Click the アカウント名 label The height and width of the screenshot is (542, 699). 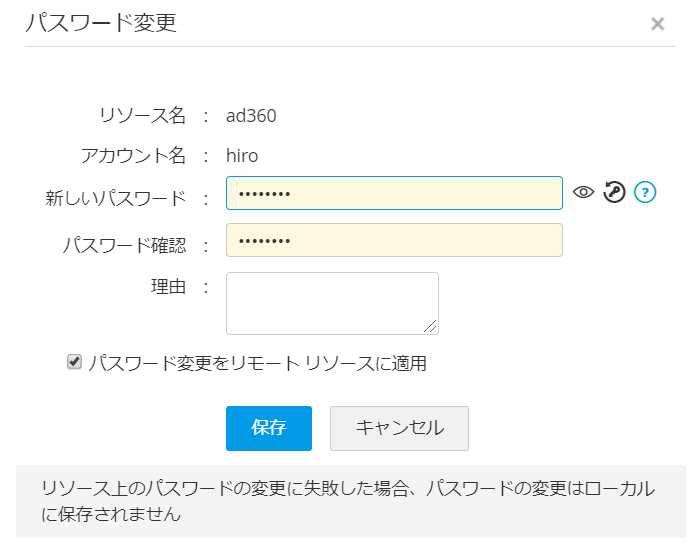(x=133, y=156)
